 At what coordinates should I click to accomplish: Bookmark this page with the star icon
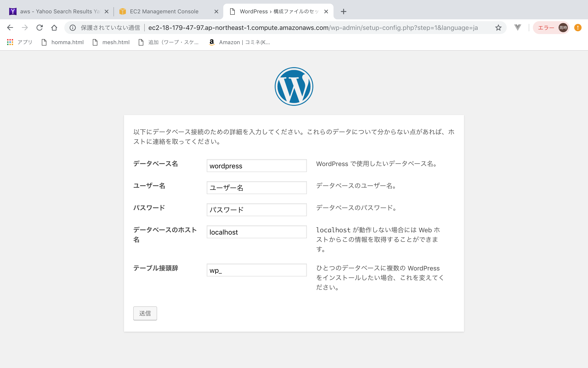tap(498, 28)
